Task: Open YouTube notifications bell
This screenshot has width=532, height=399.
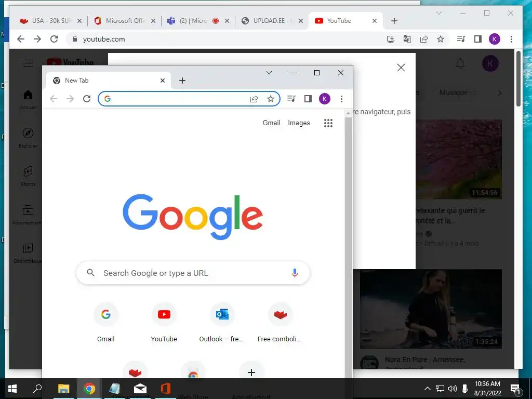Action: (460, 63)
